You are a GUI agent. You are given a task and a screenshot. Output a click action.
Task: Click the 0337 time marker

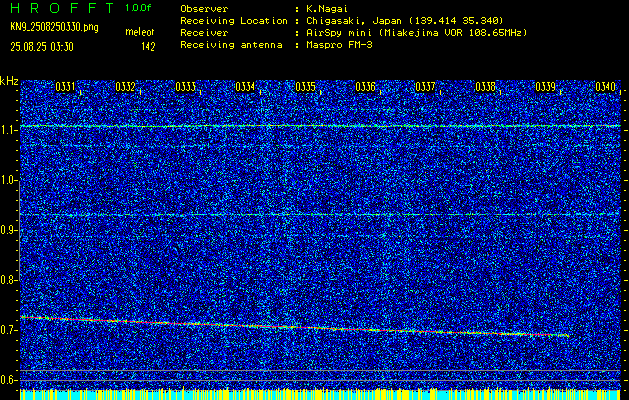coord(425,87)
